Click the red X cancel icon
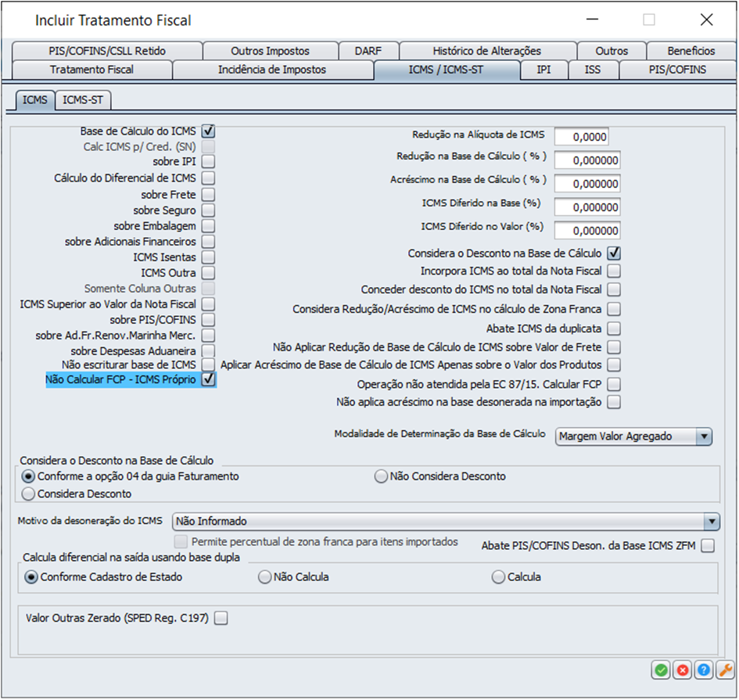This screenshot has height=700, width=739. coord(683,670)
